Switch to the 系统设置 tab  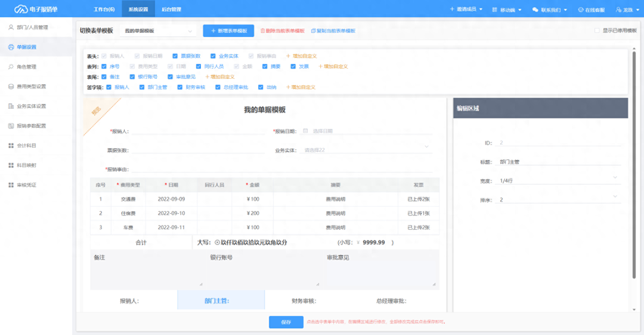tap(138, 9)
